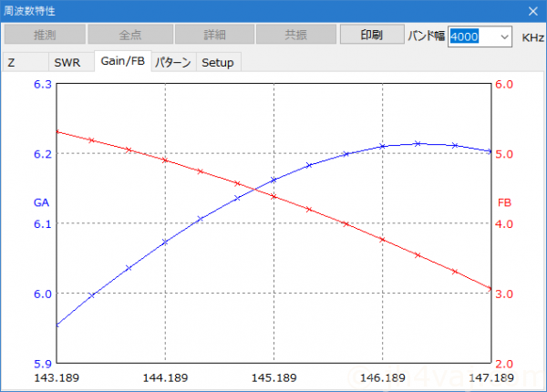
Task: Click the red FB axis label
Action: [504, 202]
